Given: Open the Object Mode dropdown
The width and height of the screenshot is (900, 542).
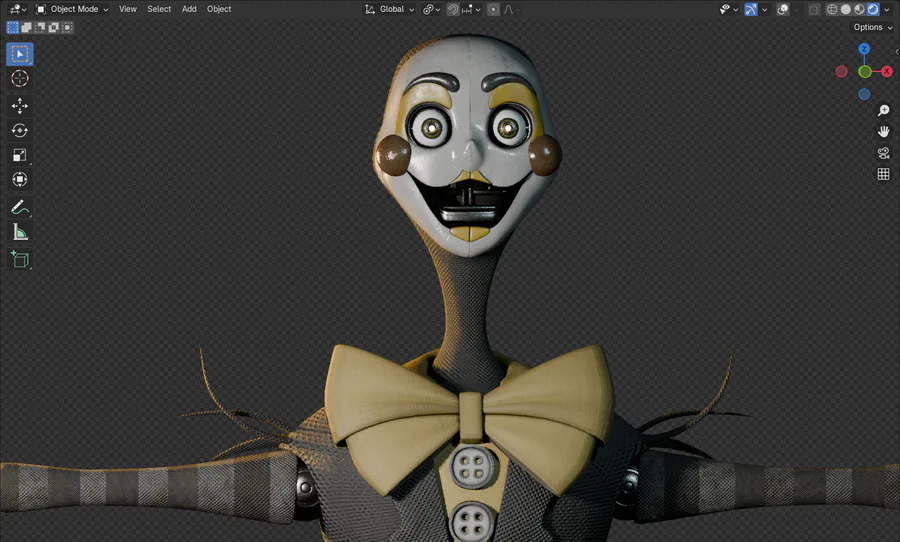Looking at the screenshot, I should (72, 9).
